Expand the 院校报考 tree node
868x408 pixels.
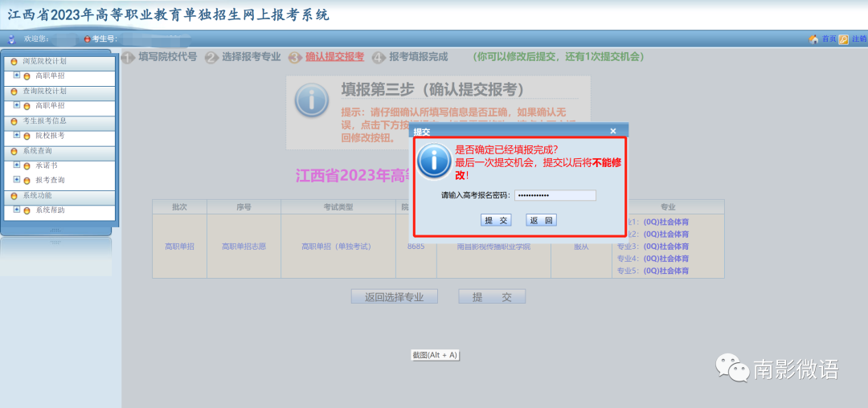(17, 135)
